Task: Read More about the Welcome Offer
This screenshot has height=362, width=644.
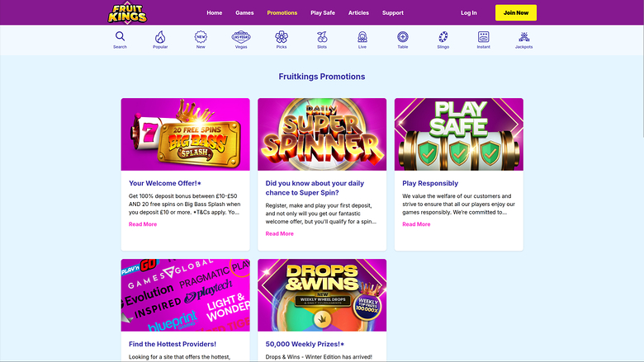Action: tap(143, 224)
